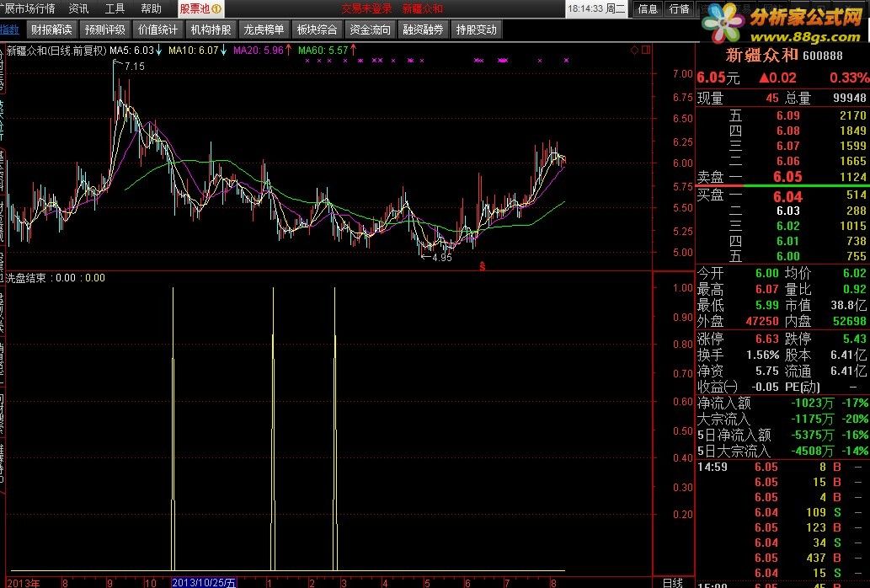Screen dimensions: 870x588
Task: Open the 龙虎榜单 tab
Action: (x=264, y=30)
